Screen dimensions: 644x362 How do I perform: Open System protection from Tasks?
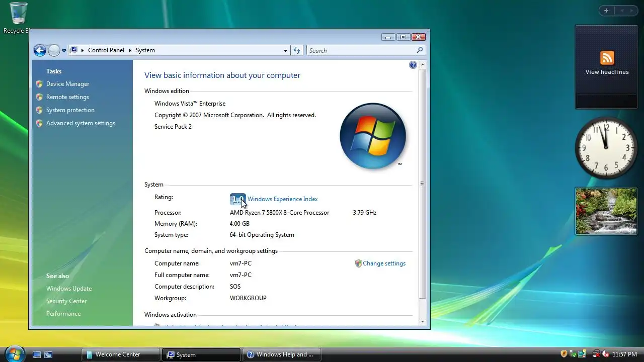click(x=70, y=110)
